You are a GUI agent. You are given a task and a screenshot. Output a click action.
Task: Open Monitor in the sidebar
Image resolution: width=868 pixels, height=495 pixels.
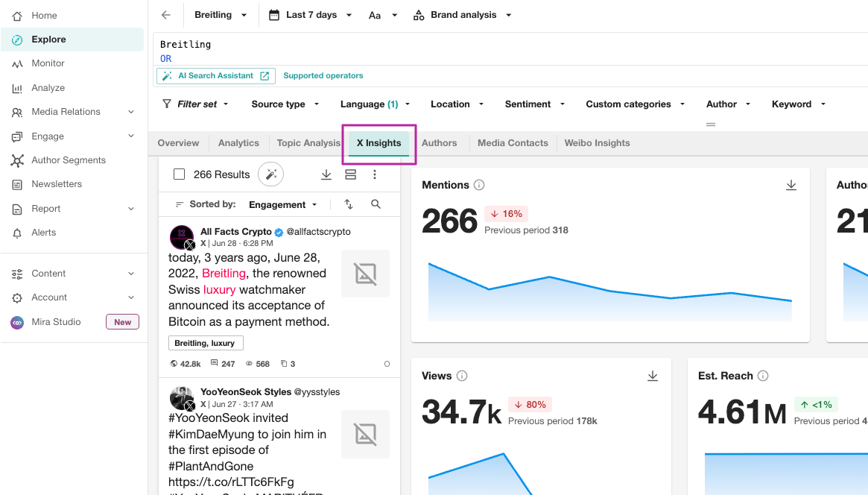[x=48, y=63]
